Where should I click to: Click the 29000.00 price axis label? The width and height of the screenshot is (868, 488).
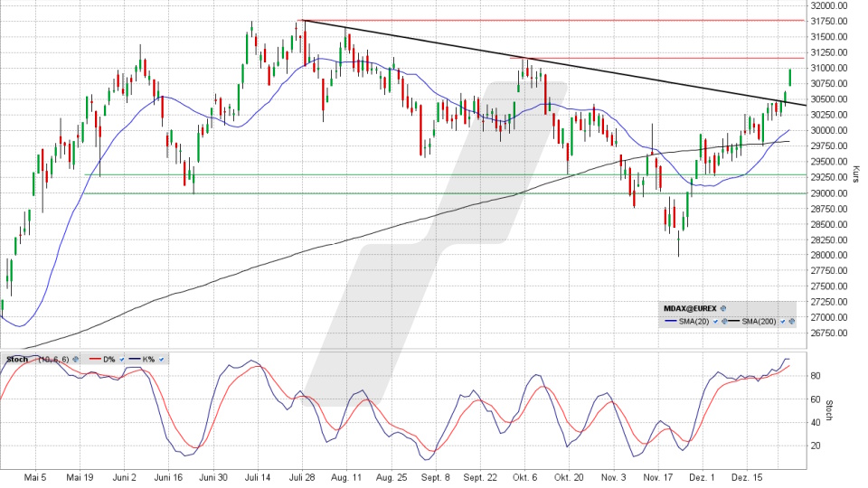pyautogui.click(x=829, y=193)
